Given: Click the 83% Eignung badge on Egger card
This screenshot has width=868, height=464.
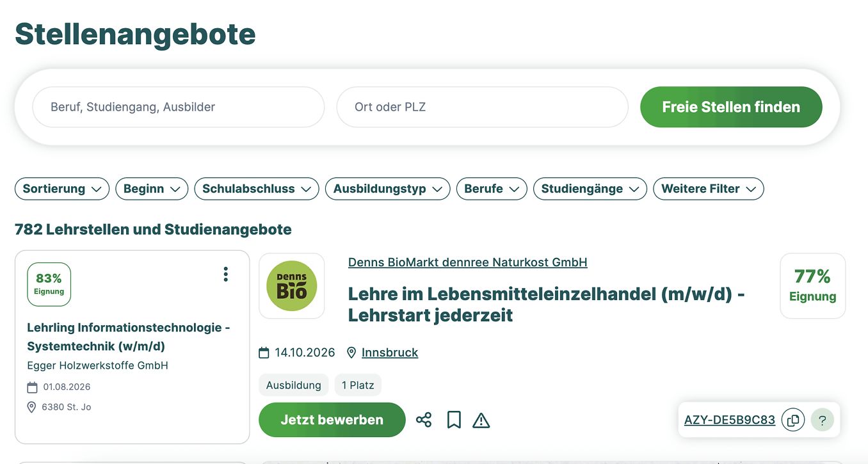Looking at the screenshot, I should 49,284.
